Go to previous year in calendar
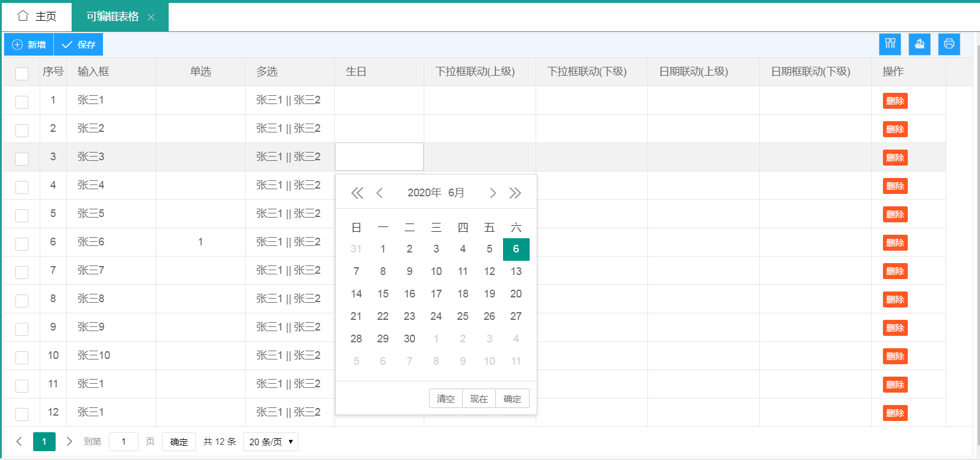 click(x=357, y=193)
